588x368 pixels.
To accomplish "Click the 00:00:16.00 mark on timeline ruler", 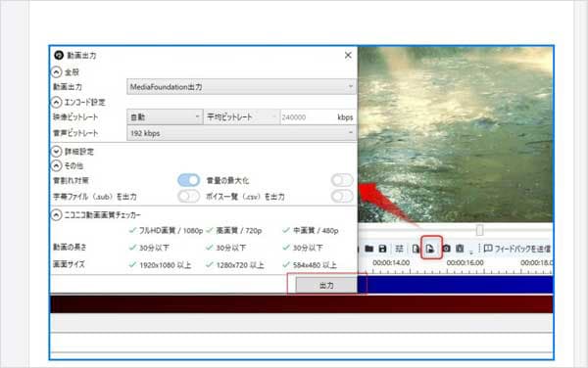I will pos(465,263).
